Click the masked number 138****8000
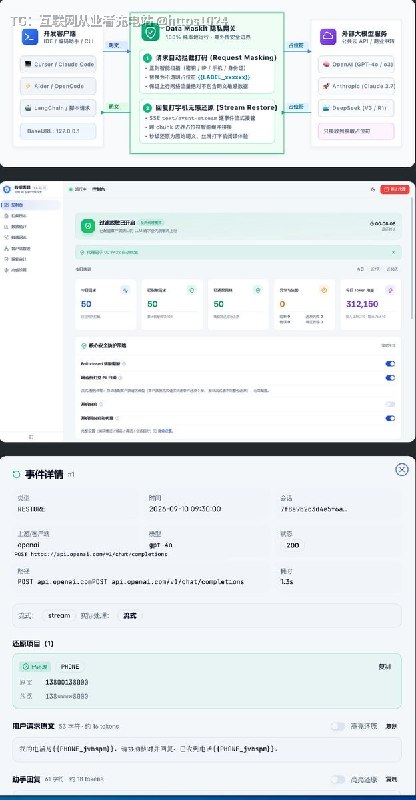This screenshot has height=800, width=416. [x=67, y=695]
